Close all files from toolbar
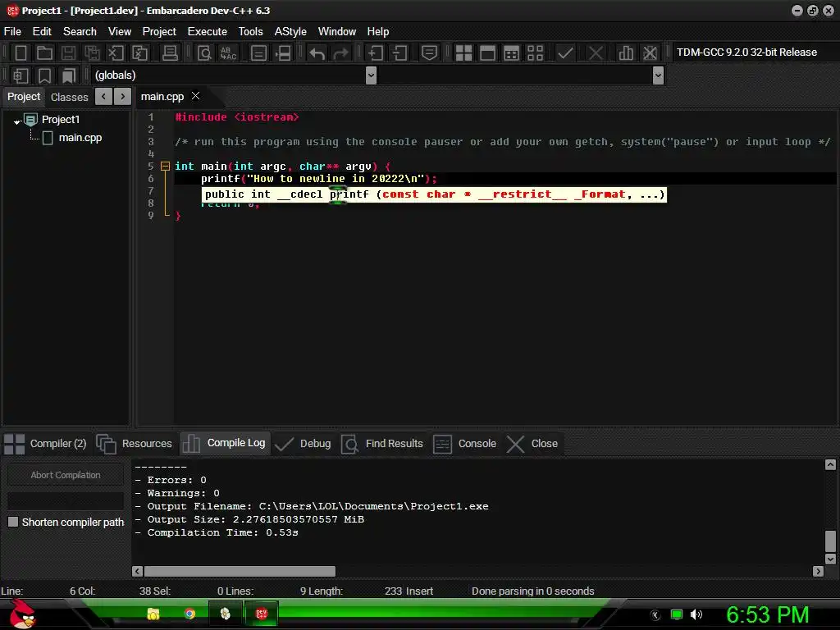The height and width of the screenshot is (630, 840). pyautogui.click(x=139, y=53)
